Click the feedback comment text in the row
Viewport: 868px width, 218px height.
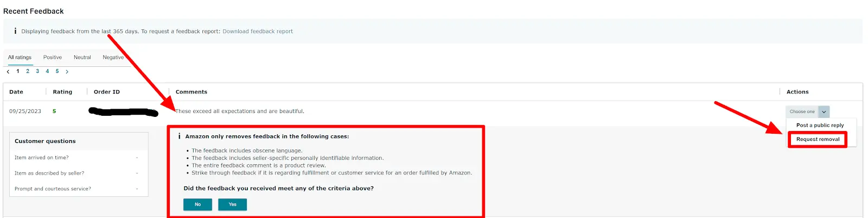[240, 111]
